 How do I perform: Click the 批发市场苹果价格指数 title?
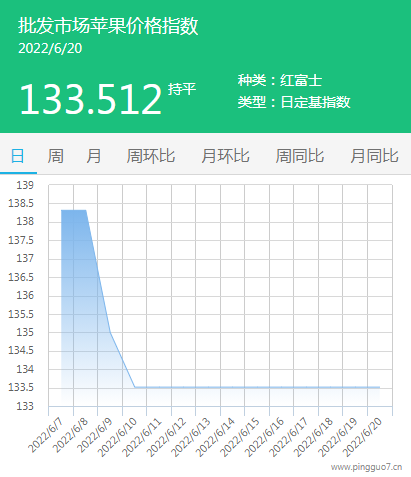click(108, 26)
